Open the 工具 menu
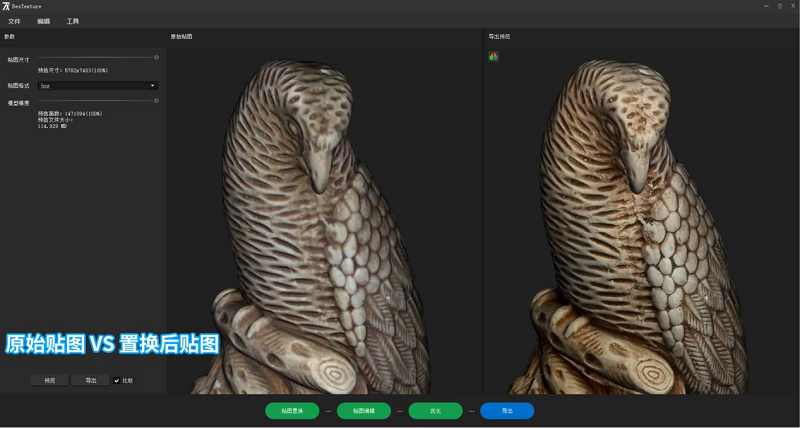 point(72,21)
